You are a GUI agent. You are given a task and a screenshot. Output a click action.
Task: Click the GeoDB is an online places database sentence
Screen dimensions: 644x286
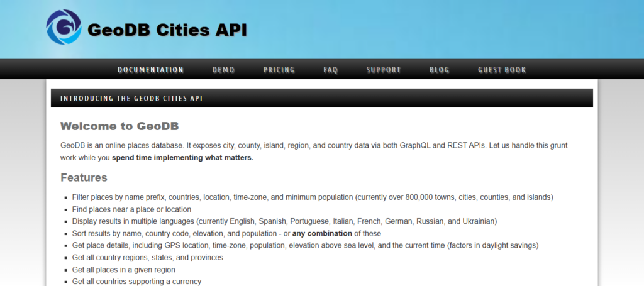tap(122, 146)
